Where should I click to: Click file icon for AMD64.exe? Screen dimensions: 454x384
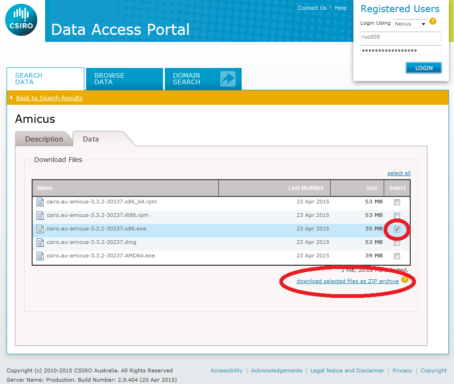tap(40, 256)
